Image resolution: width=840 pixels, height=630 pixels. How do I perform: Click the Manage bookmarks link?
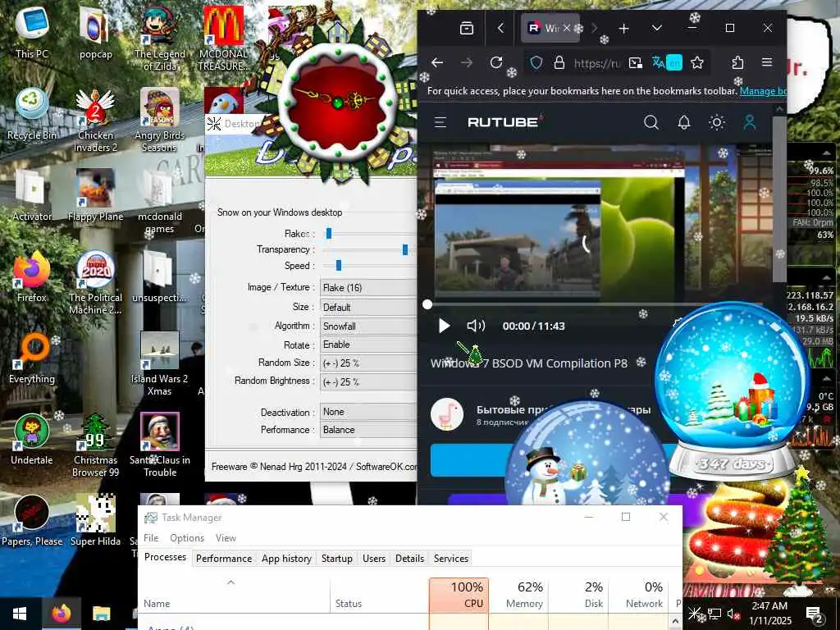(x=764, y=91)
